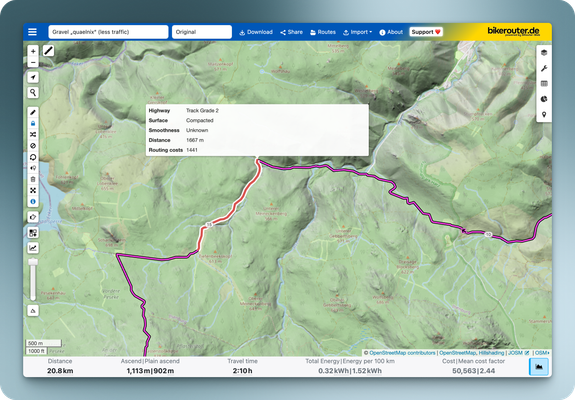Viewport: 575px width, 400px height.
Task: Activate the draw route pencil tool
Action: point(33,113)
